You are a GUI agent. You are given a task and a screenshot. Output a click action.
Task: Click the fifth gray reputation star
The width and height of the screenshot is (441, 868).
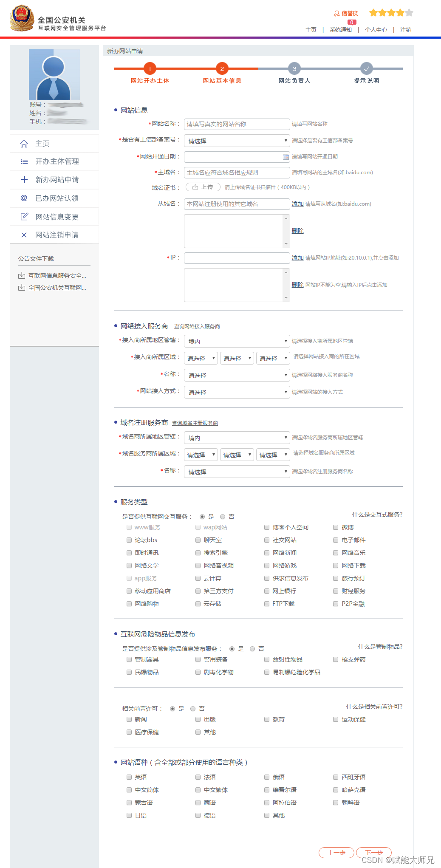coord(409,13)
